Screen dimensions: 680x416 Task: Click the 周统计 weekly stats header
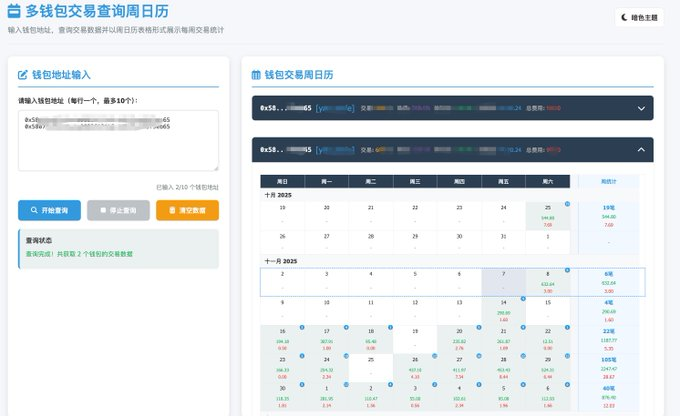tap(608, 181)
